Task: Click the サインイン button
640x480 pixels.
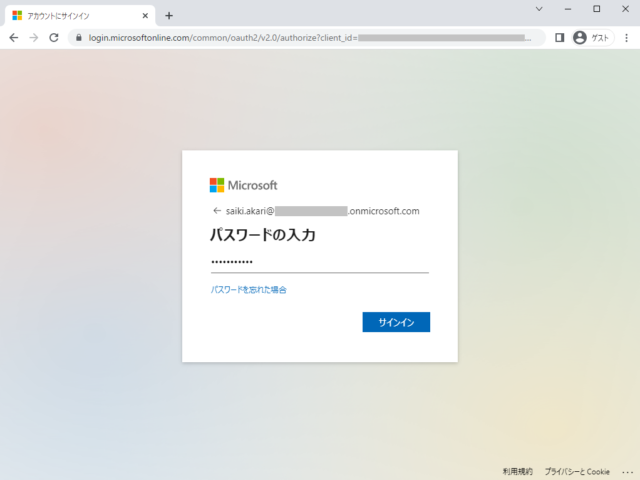Action: pos(396,322)
